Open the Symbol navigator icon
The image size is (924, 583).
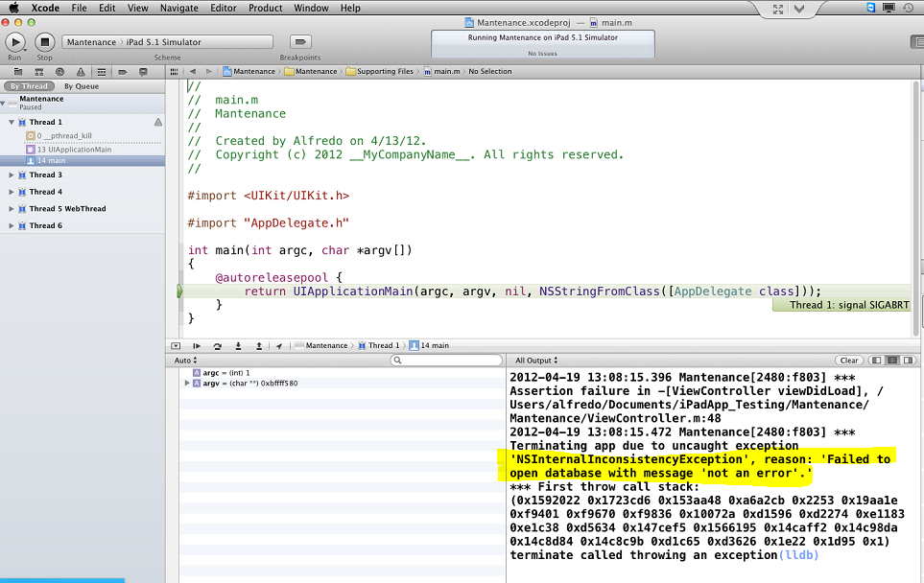tap(39, 72)
